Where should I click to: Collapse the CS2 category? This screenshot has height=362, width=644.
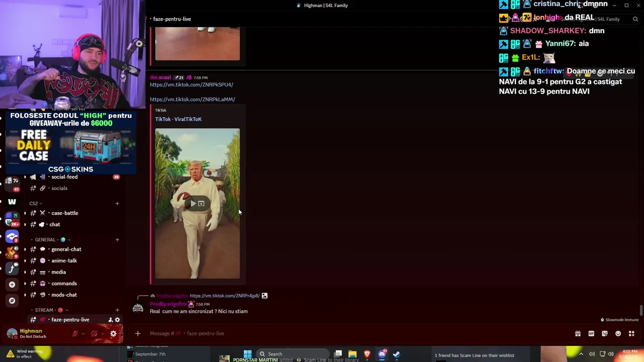point(35,204)
